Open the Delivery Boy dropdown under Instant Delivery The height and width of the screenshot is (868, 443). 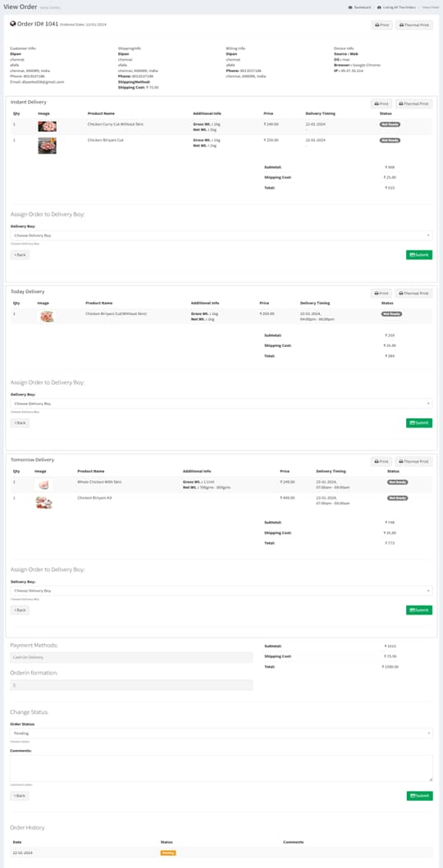[x=221, y=235]
